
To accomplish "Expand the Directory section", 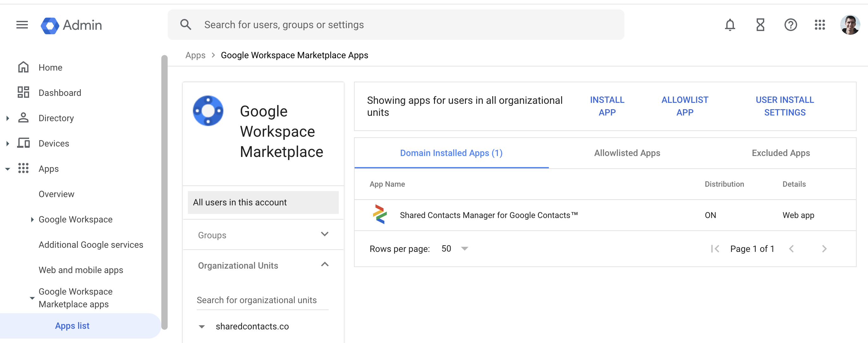I will pos(7,118).
